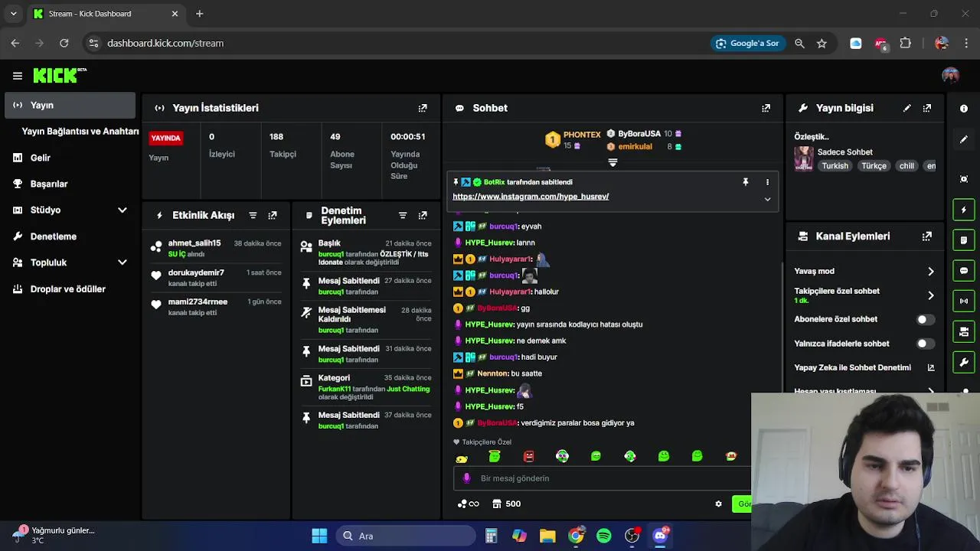Pop out the Sohbet panel

(766, 108)
